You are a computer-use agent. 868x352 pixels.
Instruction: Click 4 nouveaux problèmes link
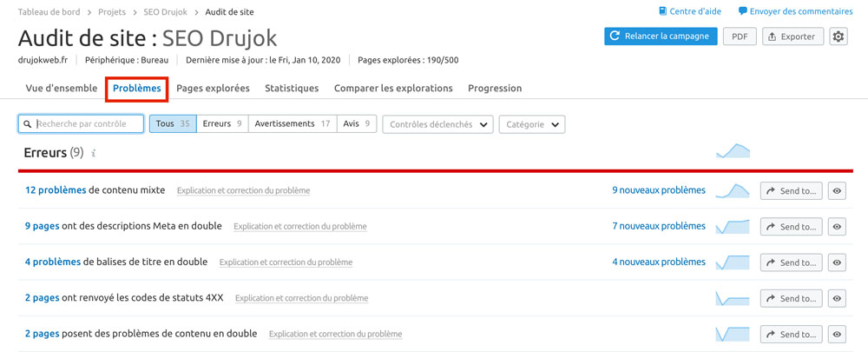pyautogui.click(x=659, y=262)
